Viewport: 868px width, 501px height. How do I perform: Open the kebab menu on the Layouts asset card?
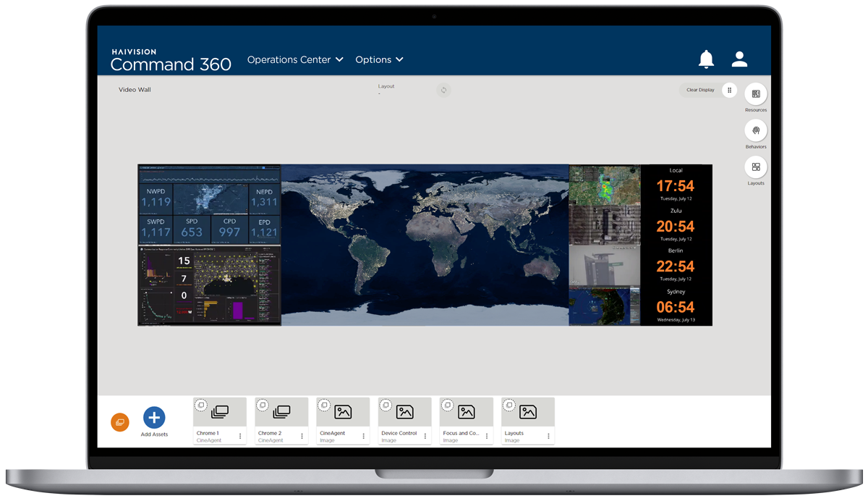[548, 434]
